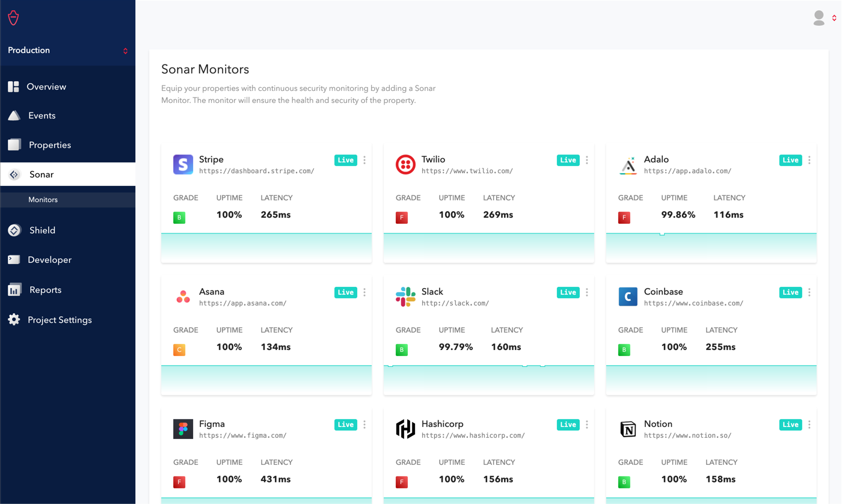Click the Slack logo icon
Image resolution: width=842 pixels, height=504 pixels.
click(405, 297)
